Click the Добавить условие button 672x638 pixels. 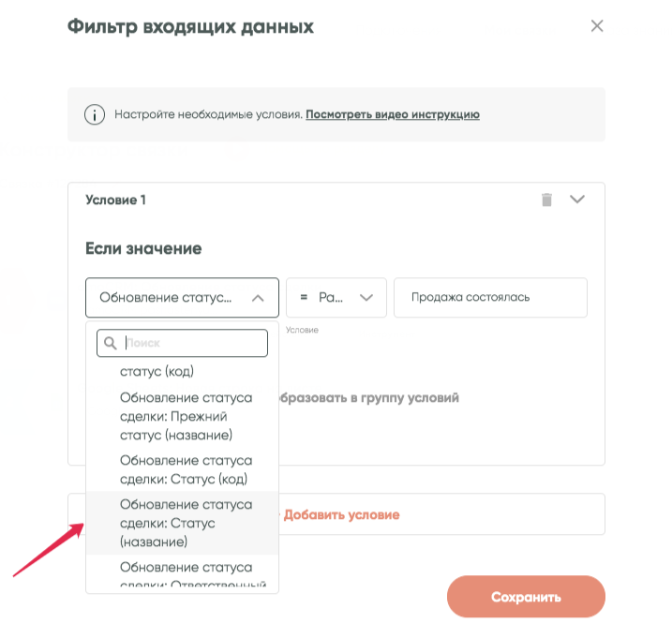[x=341, y=514]
